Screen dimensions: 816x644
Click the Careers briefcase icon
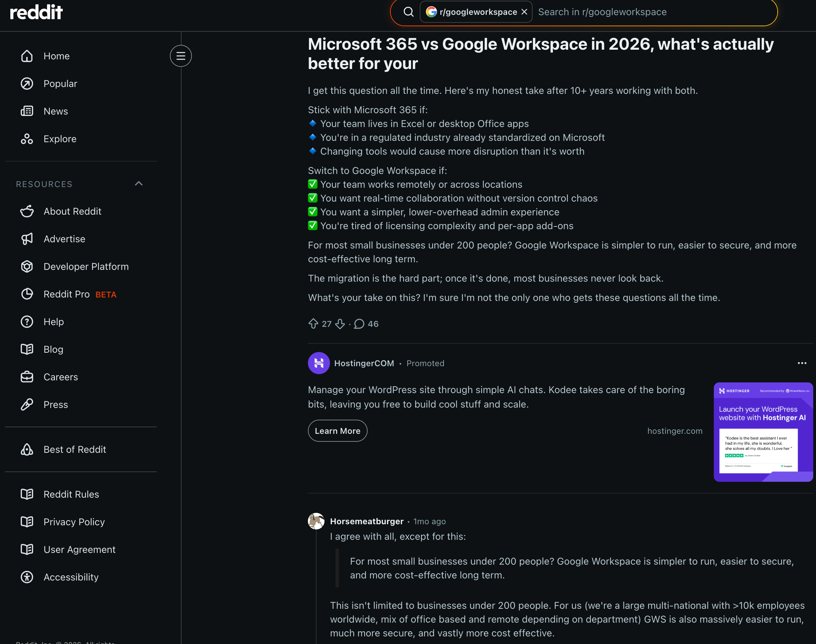click(x=27, y=377)
